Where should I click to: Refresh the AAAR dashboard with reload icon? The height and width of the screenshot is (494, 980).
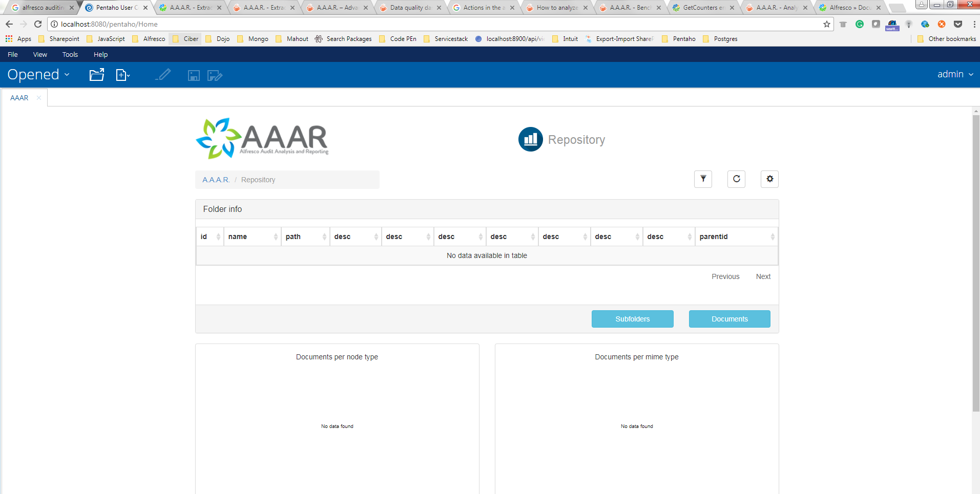tap(736, 179)
